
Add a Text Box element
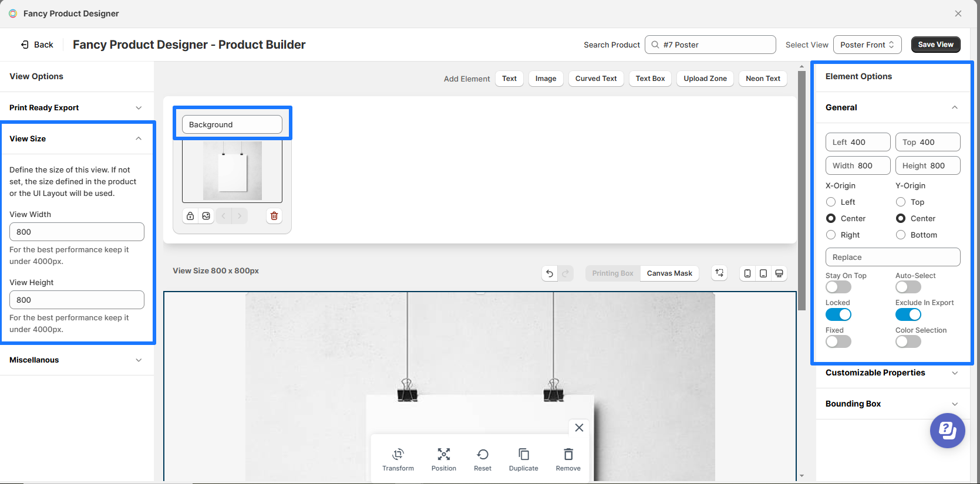(x=650, y=79)
